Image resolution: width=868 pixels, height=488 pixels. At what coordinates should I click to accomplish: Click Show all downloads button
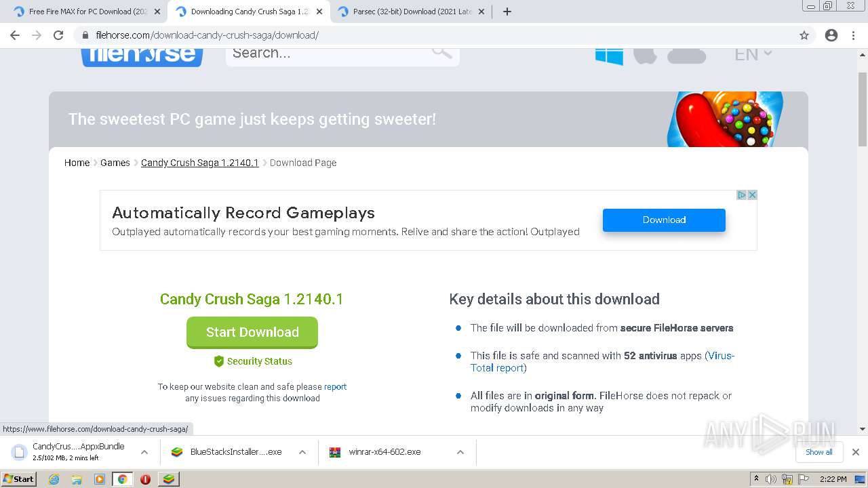(819, 452)
